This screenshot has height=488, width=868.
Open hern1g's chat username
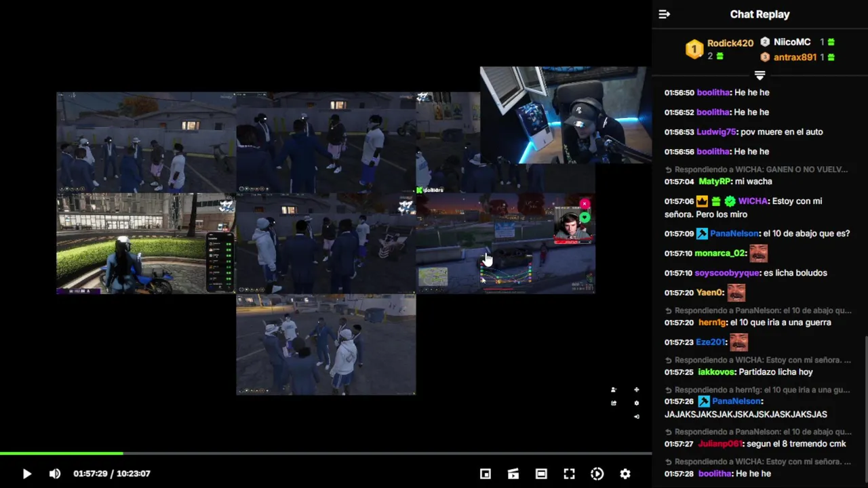(x=712, y=323)
